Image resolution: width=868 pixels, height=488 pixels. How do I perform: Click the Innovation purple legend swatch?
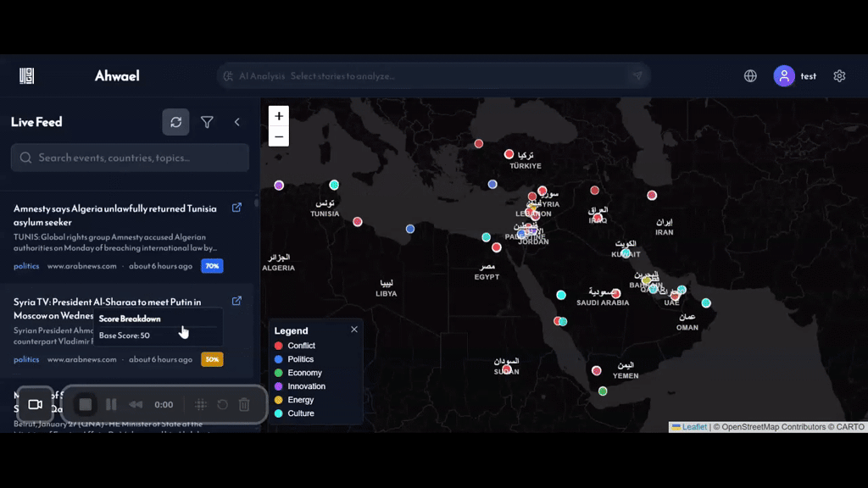coord(278,386)
